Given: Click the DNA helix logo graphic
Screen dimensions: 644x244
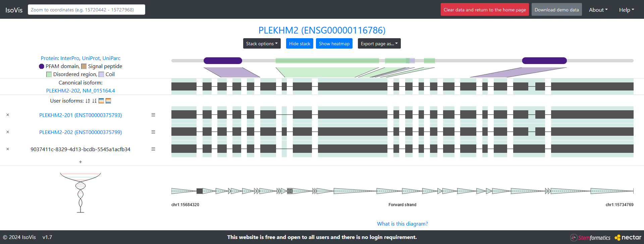Looking at the screenshot, I should click(80, 193).
